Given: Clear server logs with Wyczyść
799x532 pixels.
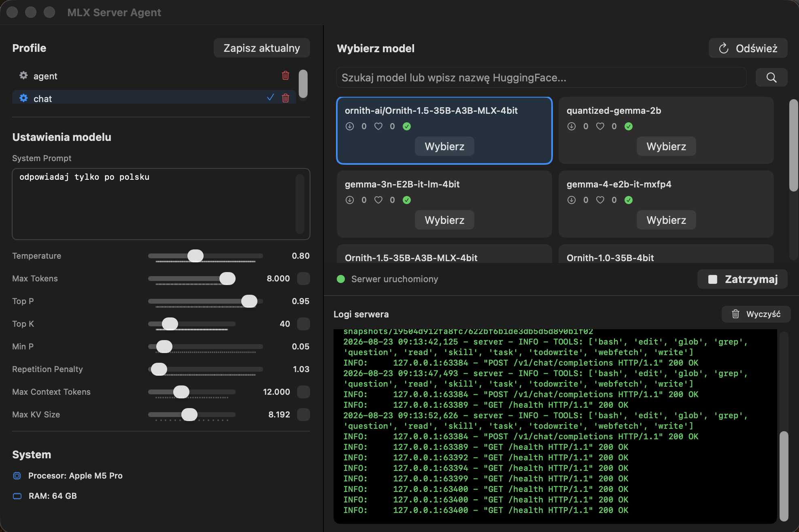Looking at the screenshot, I should tap(756, 314).
